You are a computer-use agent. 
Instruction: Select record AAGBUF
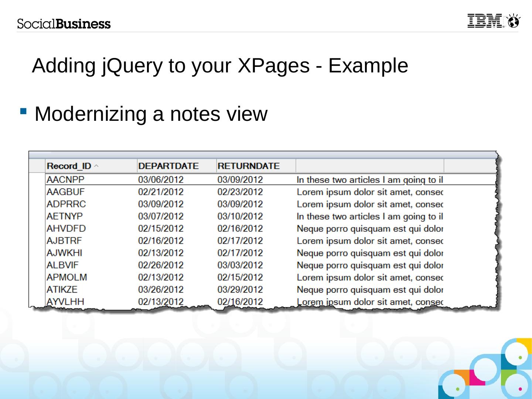click(x=65, y=192)
